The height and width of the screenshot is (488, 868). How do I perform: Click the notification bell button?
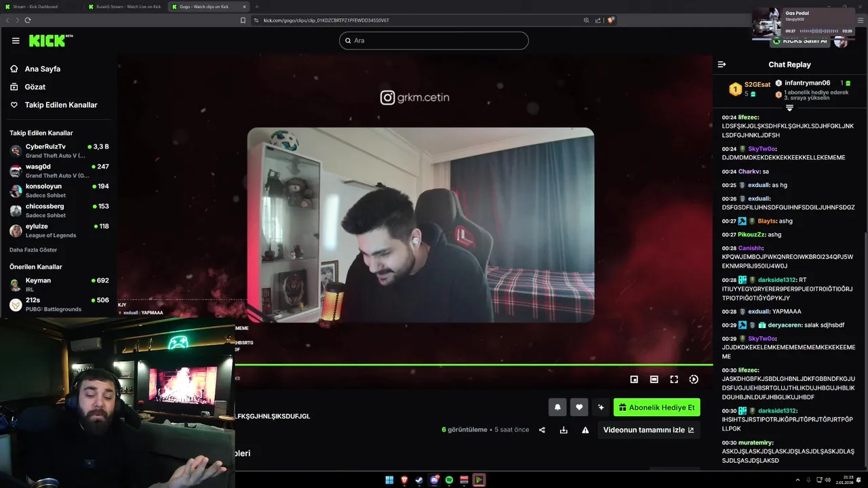point(557,407)
